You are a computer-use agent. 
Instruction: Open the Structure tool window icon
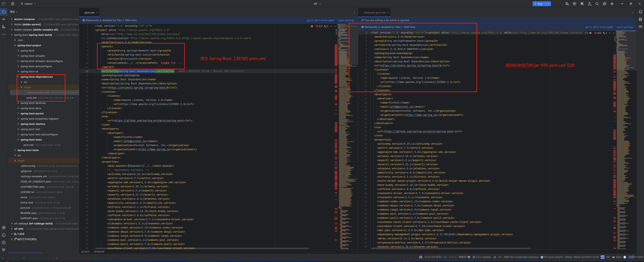pyautogui.click(x=4, y=27)
